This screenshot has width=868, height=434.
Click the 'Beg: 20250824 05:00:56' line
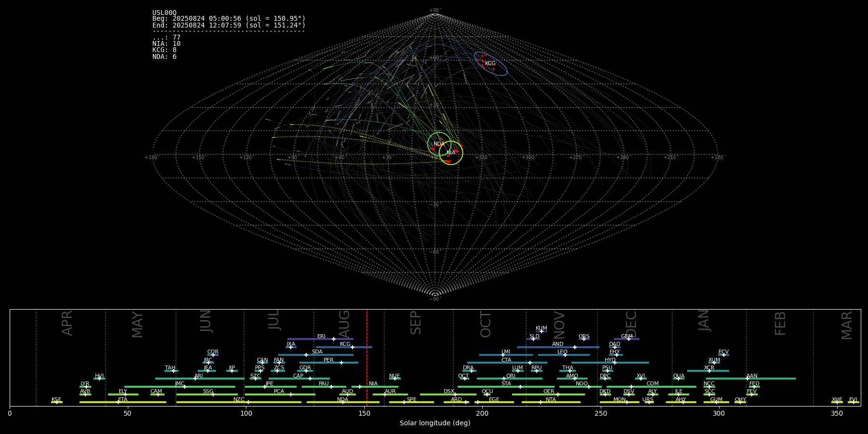point(229,19)
